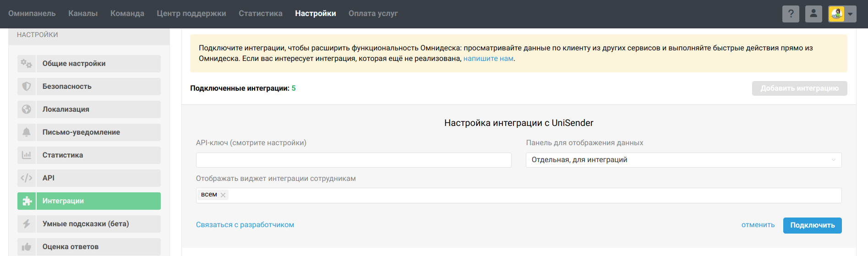Click the отменить link

point(758,225)
